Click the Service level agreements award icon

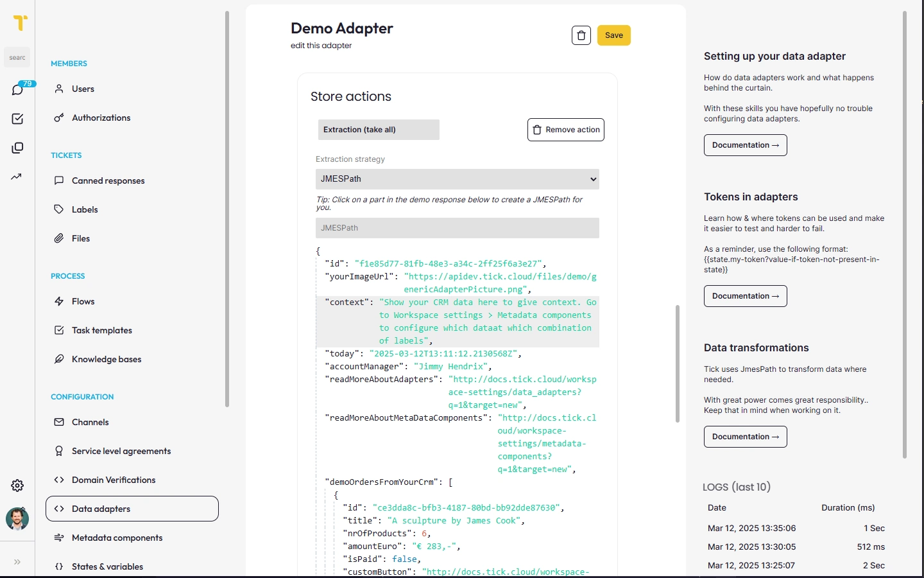pos(59,451)
